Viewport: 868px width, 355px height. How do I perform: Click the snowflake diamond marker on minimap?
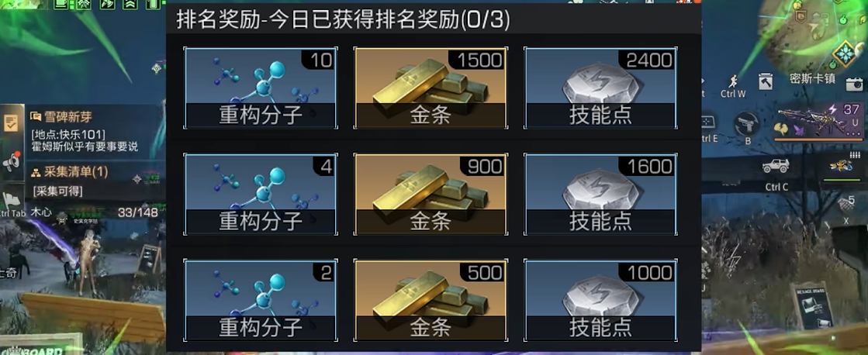pos(845,53)
